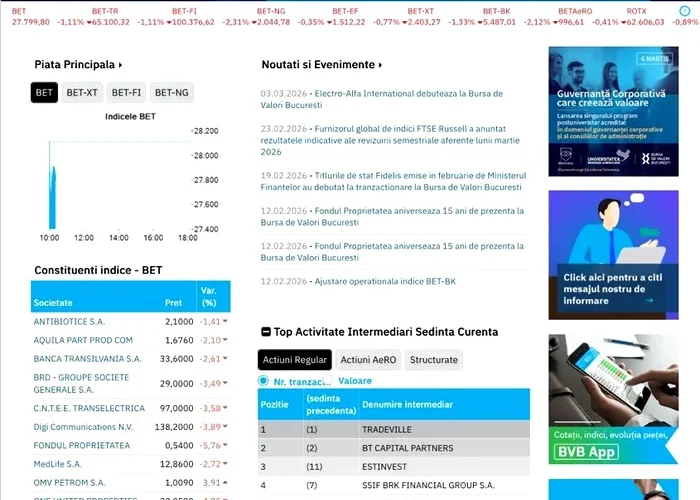Click the Constituenti indice - BET heading
The height and width of the screenshot is (500, 700).
[x=98, y=271]
